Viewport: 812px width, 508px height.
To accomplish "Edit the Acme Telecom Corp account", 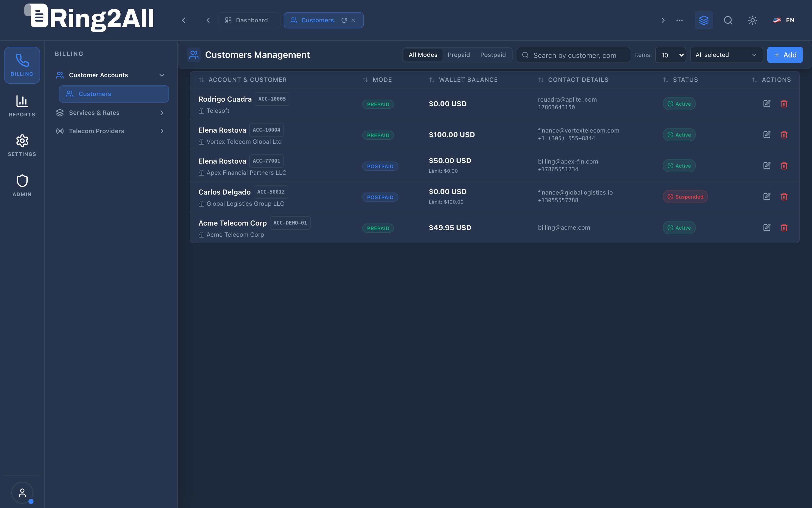I will [x=767, y=228].
